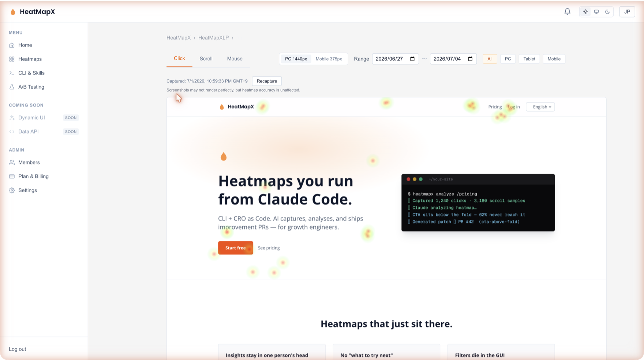Click the "Insights stay in one person's head" card
644x360 pixels.
click(272, 352)
